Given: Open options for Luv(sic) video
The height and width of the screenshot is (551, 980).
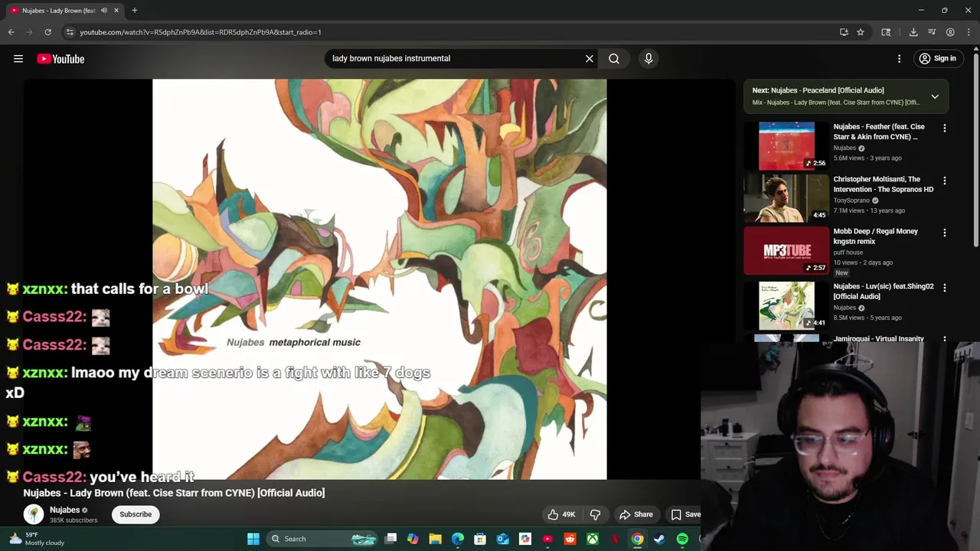Looking at the screenshot, I should (x=945, y=288).
